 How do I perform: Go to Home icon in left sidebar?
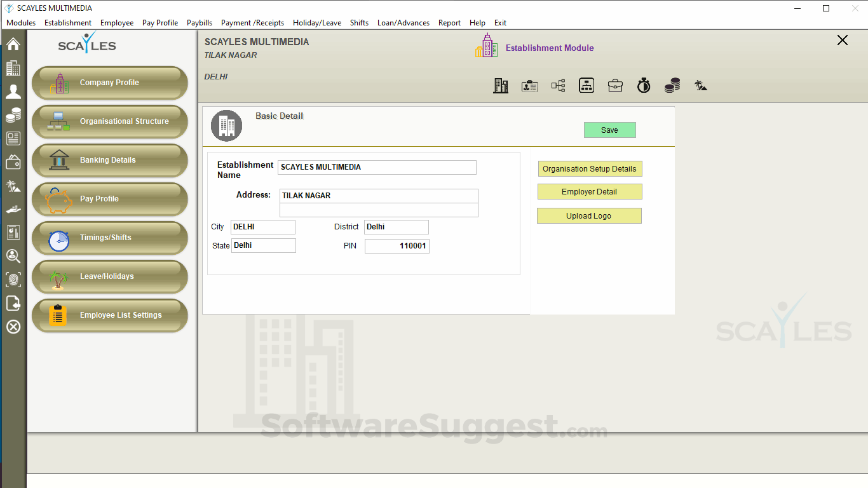point(13,44)
